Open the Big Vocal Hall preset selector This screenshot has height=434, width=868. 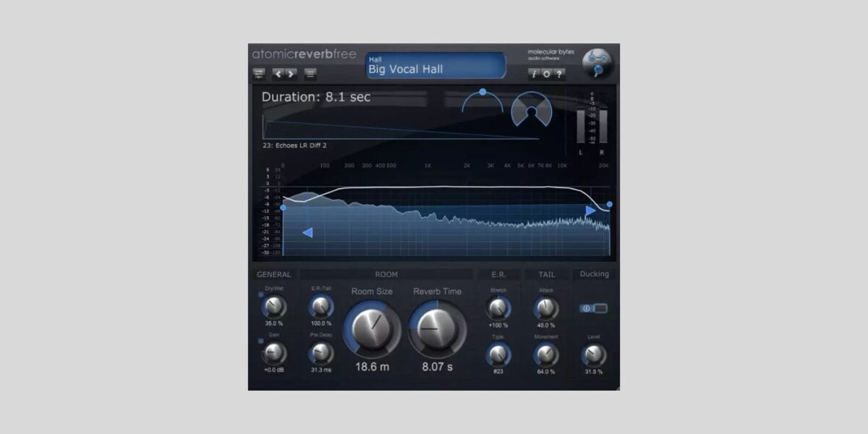click(434, 65)
